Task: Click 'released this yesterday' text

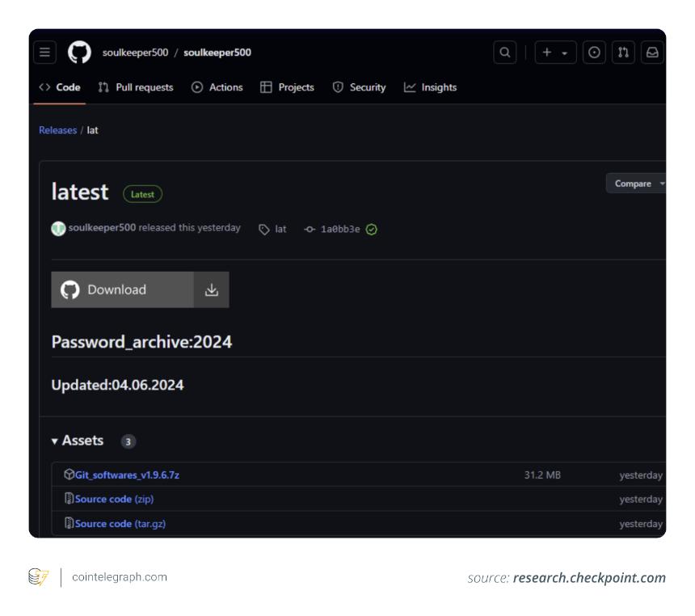Action: (x=189, y=227)
